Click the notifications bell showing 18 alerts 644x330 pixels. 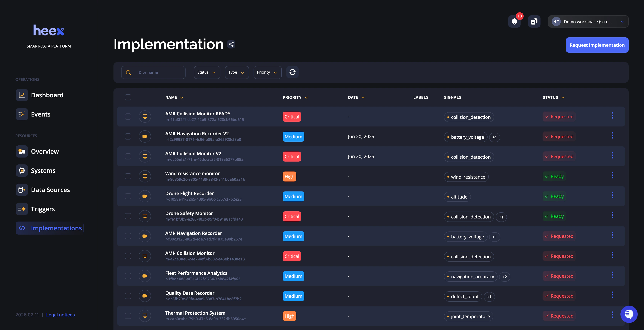coord(514,21)
